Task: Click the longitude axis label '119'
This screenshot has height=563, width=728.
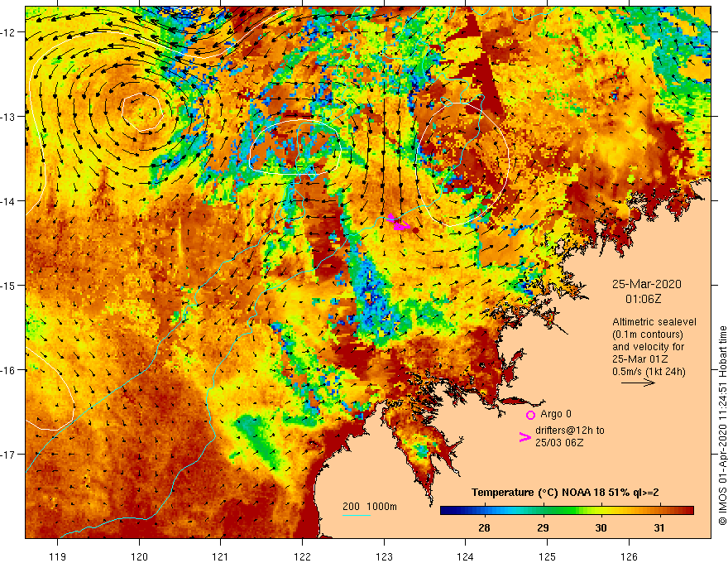Action: [58, 556]
